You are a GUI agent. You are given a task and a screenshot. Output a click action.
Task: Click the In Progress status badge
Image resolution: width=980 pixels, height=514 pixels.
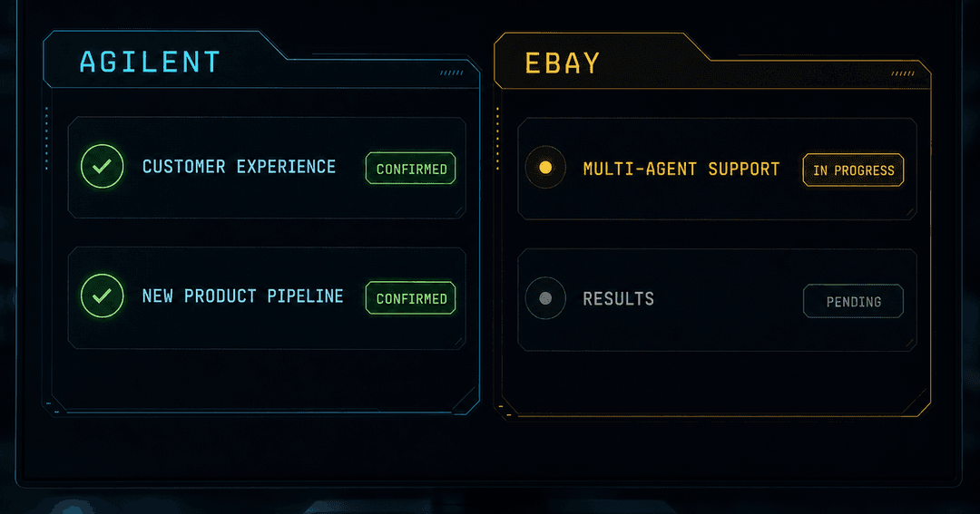[x=853, y=170]
